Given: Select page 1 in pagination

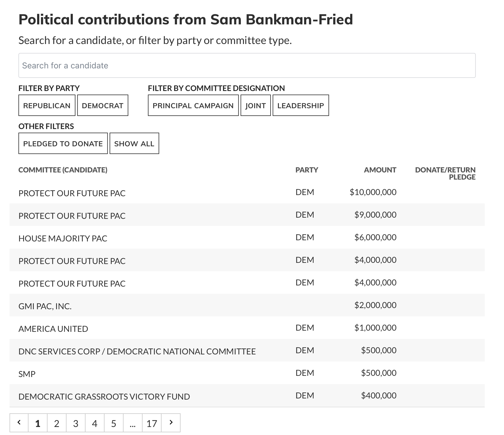Looking at the screenshot, I should [38, 423].
